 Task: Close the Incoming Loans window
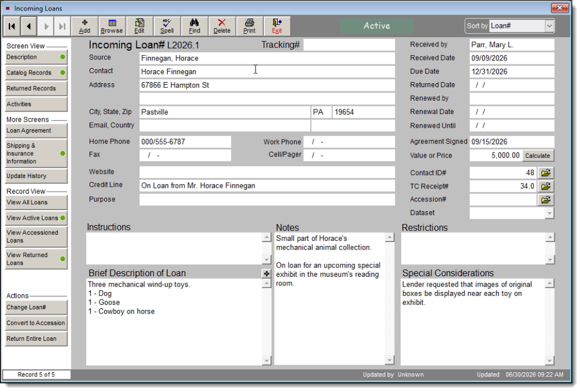[x=559, y=8]
